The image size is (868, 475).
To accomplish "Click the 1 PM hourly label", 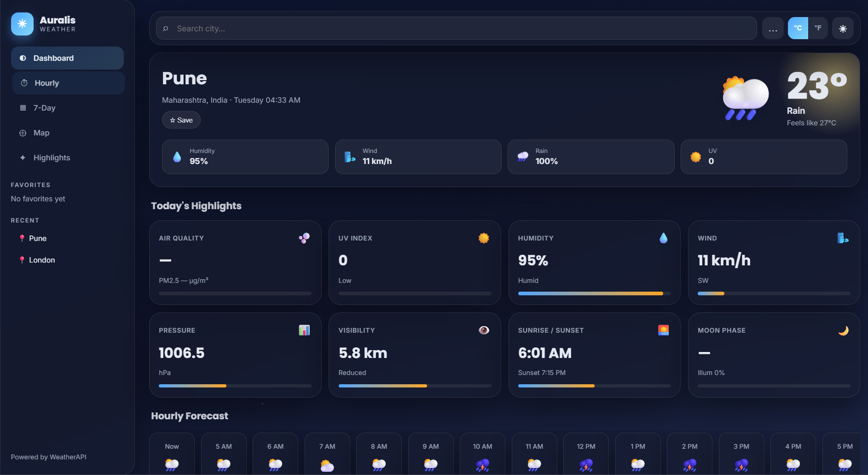I will click(x=638, y=446).
